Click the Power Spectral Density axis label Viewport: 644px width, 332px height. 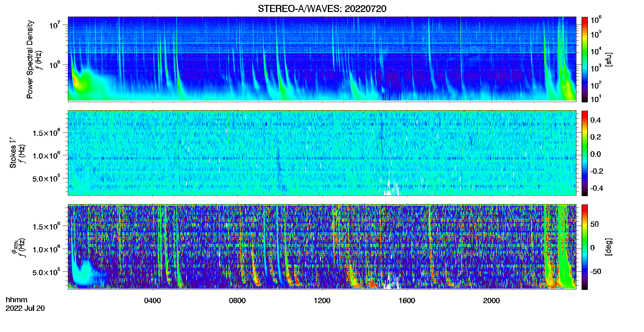[x=30, y=59]
